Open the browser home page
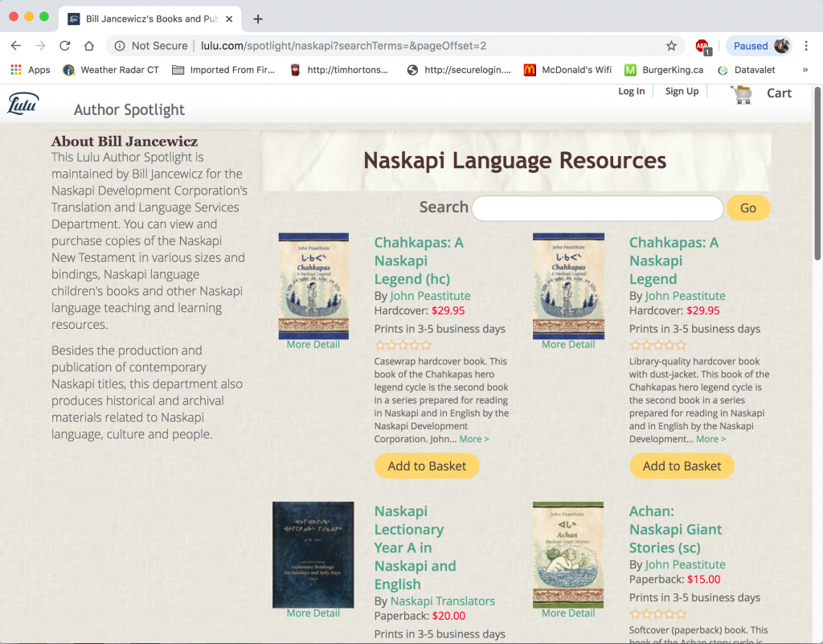823x644 pixels. coord(88,46)
